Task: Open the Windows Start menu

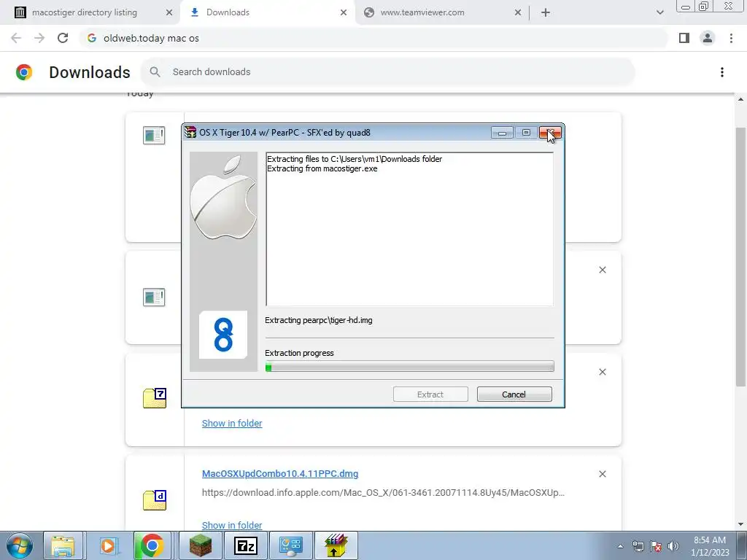Action: click(20, 545)
